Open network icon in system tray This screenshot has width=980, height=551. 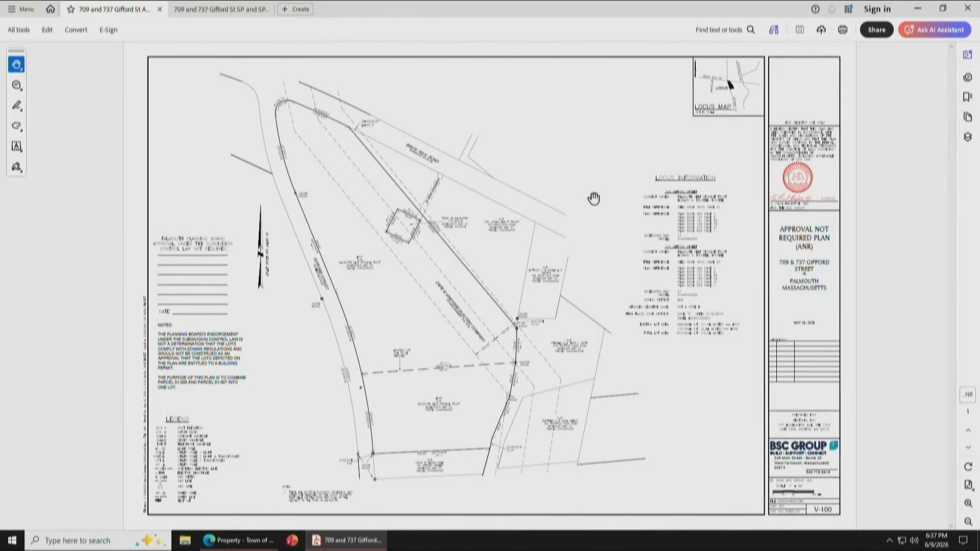902,540
